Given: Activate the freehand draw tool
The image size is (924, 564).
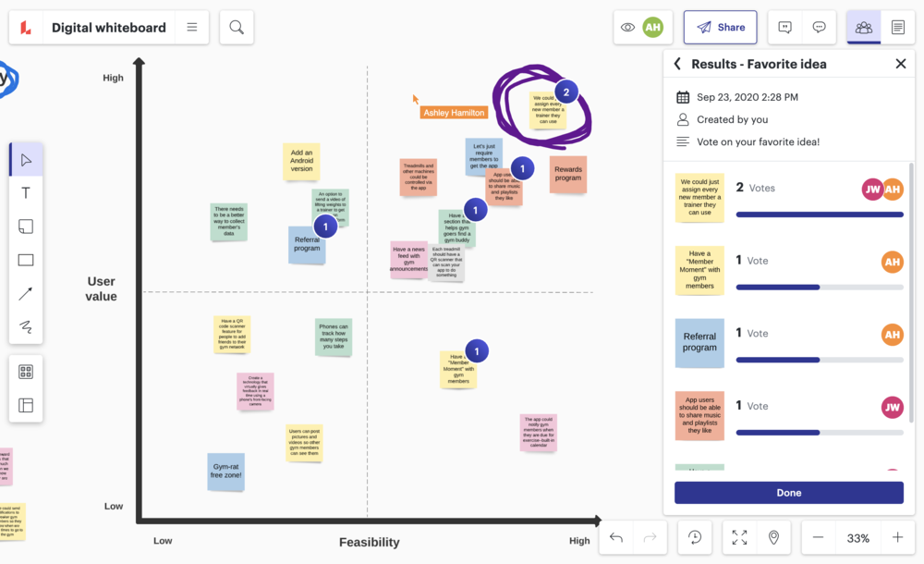Looking at the screenshot, I should [26, 326].
